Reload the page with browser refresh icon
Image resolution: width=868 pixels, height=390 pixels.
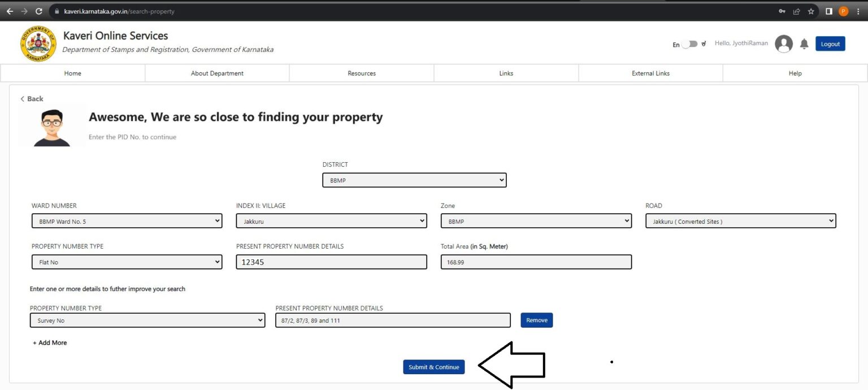[x=38, y=11]
